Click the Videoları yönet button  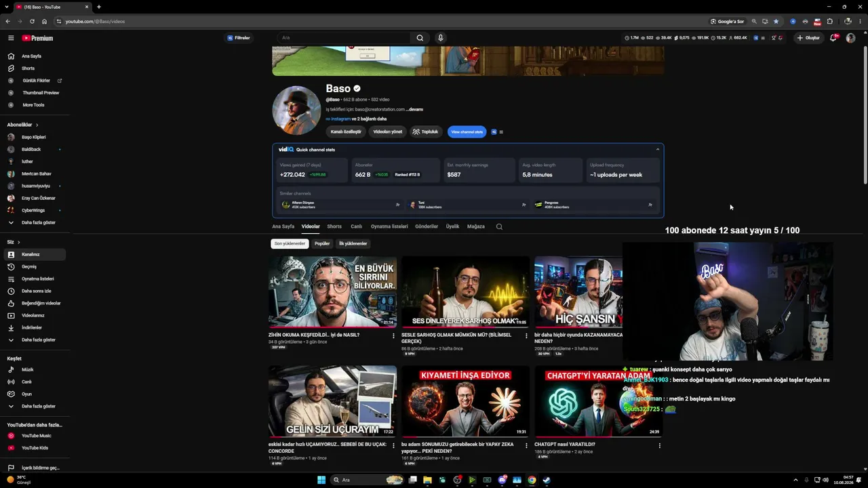click(388, 131)
